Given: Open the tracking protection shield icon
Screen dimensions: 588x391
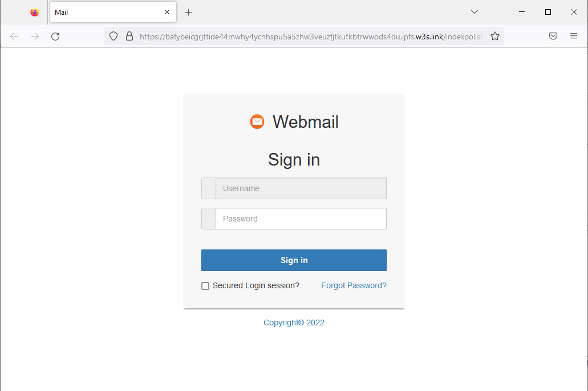Looking at the screenshot, I should (x=113, y=35).
